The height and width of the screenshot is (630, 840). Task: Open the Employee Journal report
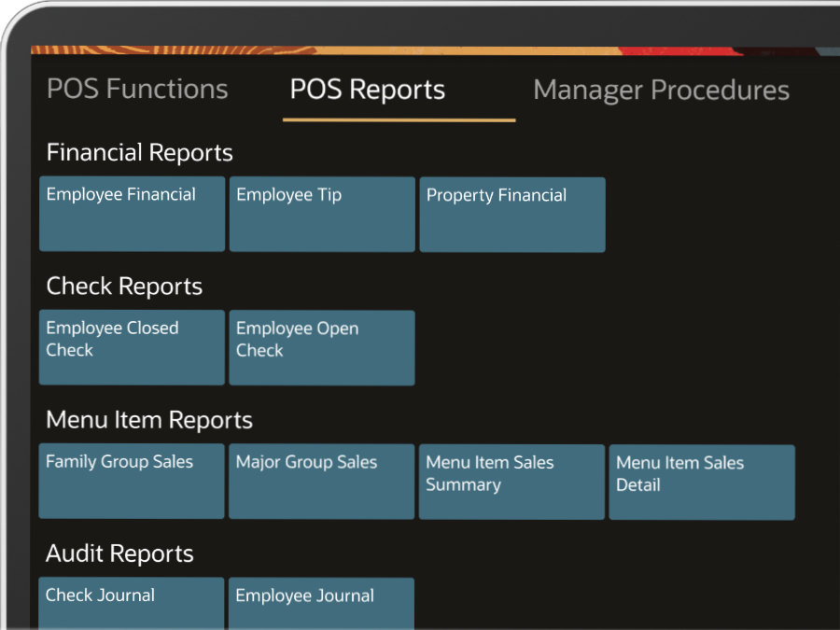(321, 604)
